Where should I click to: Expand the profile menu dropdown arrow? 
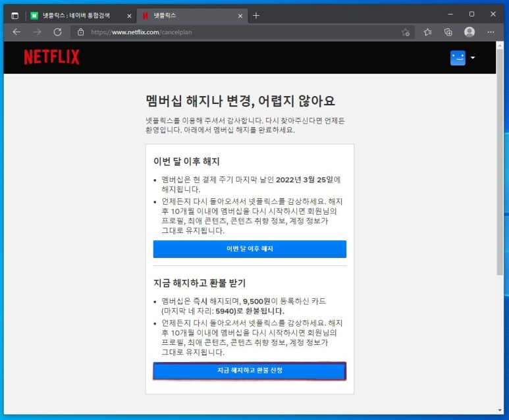473,58
